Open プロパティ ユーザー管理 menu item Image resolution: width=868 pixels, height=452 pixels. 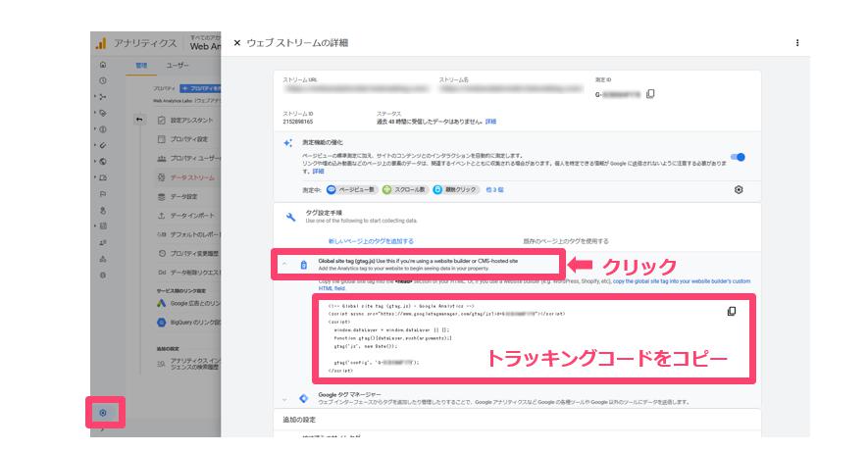click(x=188, y=158)
